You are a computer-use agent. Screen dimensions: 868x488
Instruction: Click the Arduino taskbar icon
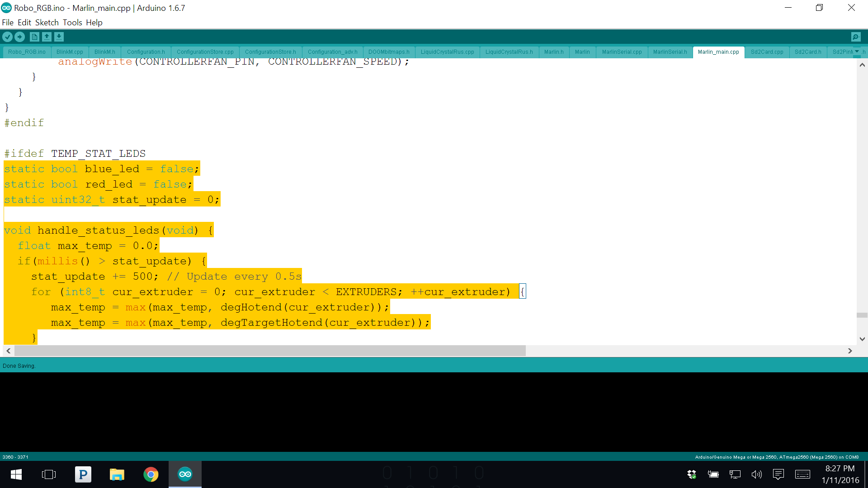pos(185,474)
